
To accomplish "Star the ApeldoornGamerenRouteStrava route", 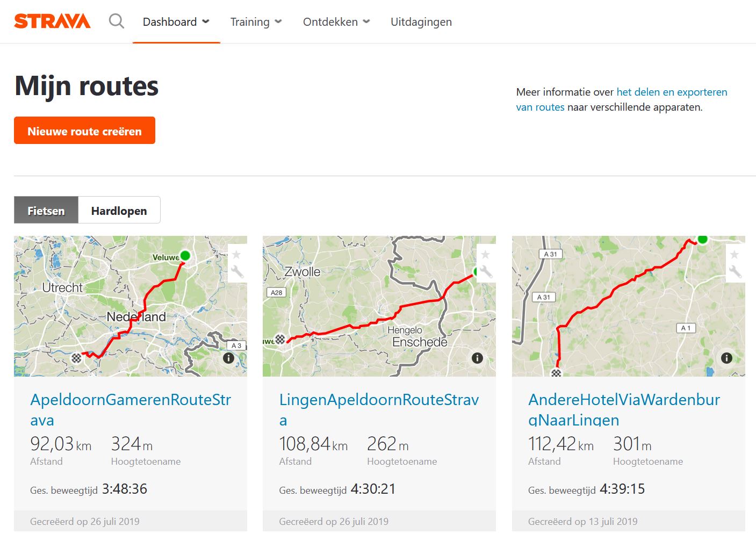I will coord(236,255).
